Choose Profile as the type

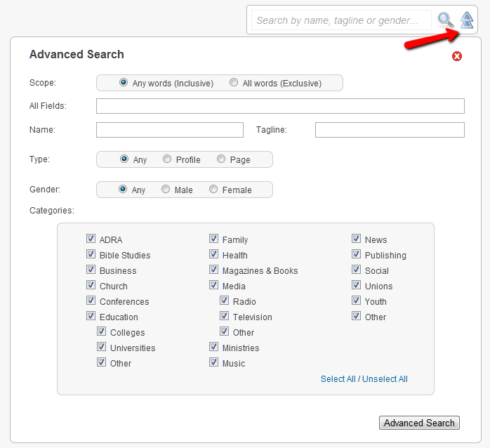pyautogui.click(x=167, y=159)
